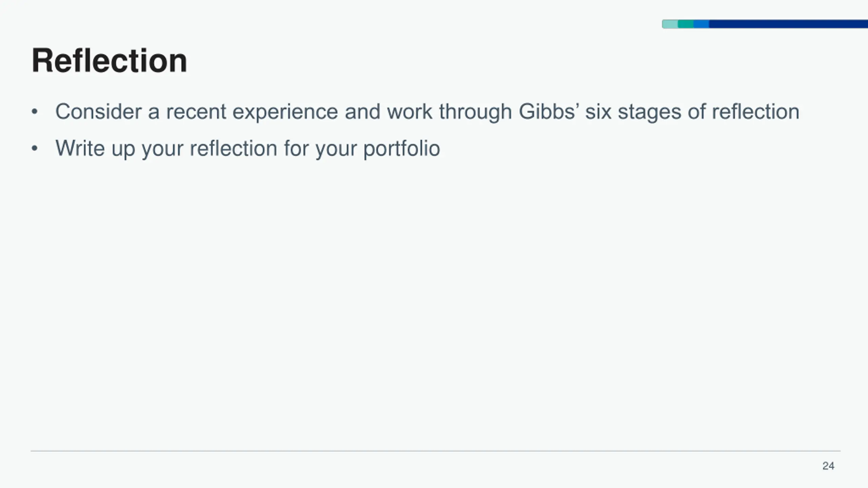The height and width of the screenshot is (488, 868).
Task: Select the dark navy color bar segment
Action: click(x=788, y=24)
